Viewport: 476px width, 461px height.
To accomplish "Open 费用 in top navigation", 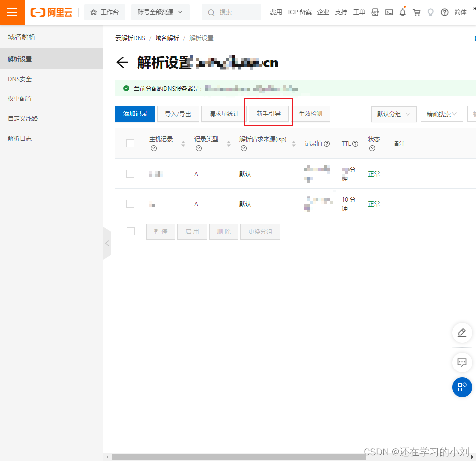I will click(x=276, y=12).
